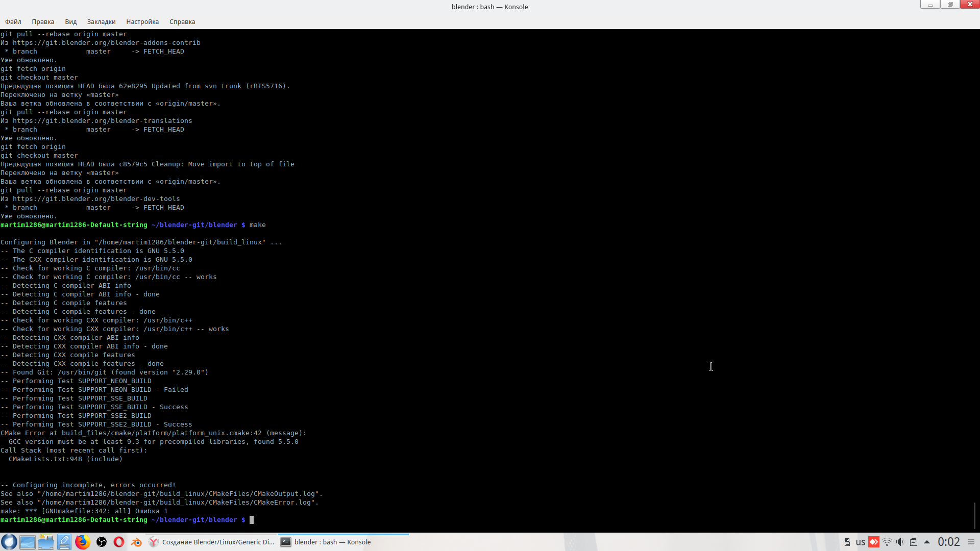Open the Wi-Fi network tray icon
Viewport: 980px width, 551px height.
click(x=887, y=542)
